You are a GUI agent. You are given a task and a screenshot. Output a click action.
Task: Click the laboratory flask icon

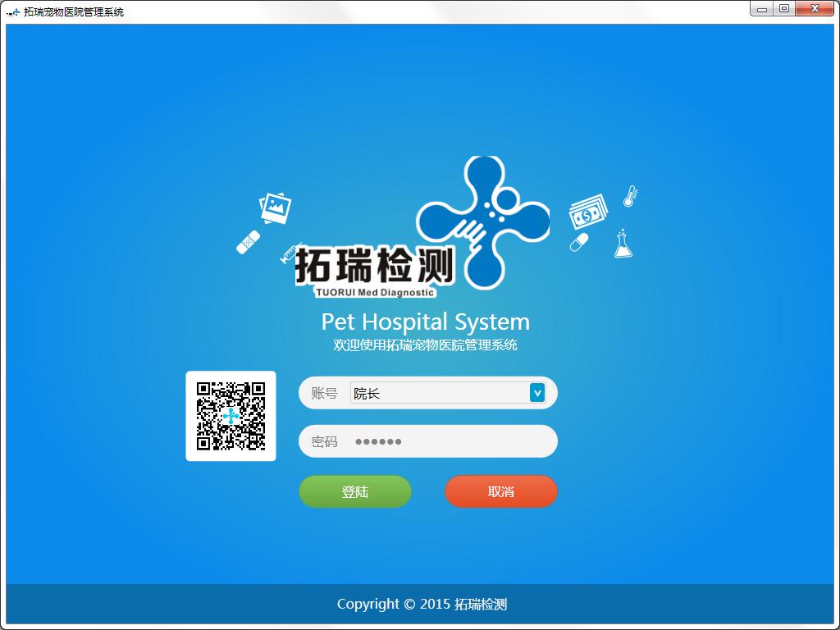click(x=623, y=244)
